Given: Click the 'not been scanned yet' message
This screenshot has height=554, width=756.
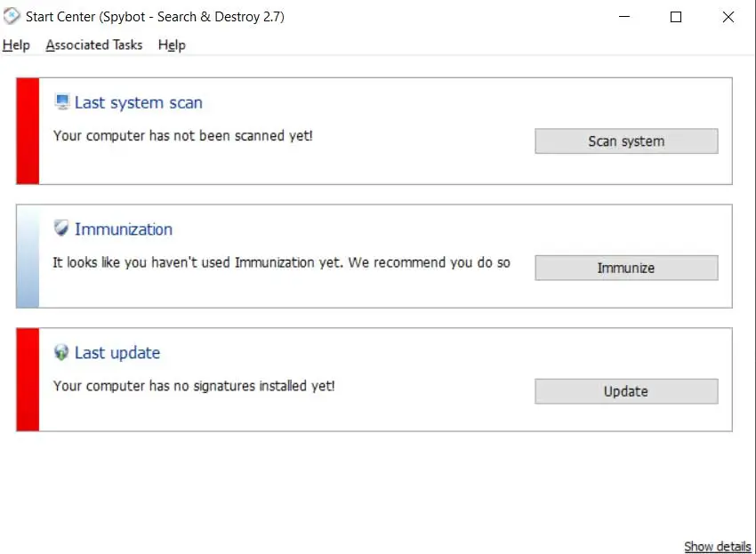Looking at the screenshot, I should click(x=182, y=136).
